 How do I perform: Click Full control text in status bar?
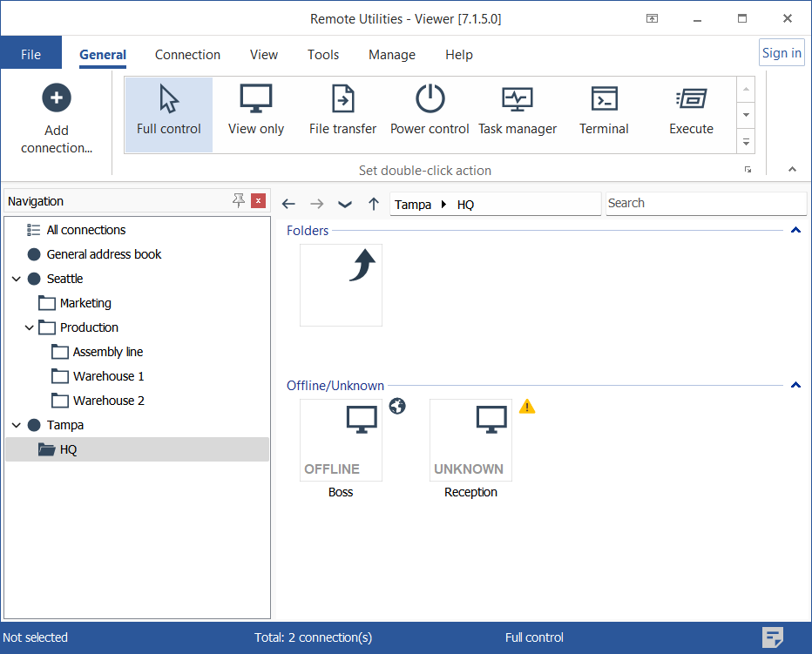pos(534,637)
